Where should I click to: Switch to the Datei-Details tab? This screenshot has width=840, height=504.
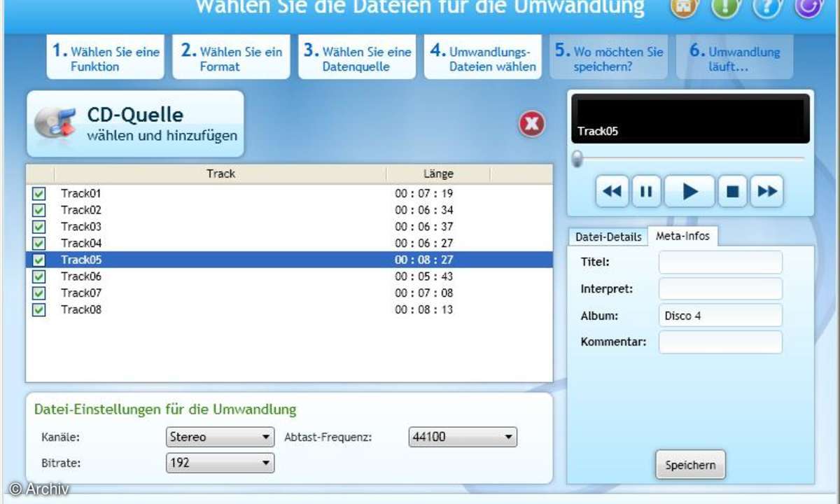pos(608,237)
